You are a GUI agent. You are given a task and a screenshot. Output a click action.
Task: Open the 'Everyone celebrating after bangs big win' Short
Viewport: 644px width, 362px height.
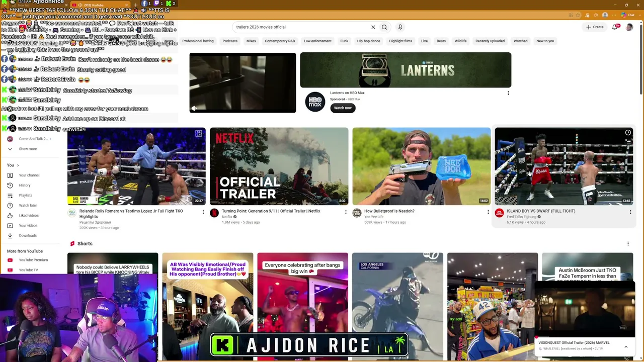coord(302,307)
